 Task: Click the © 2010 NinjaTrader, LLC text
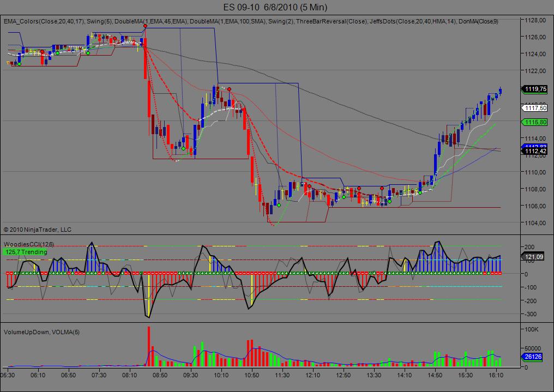pos(38,230)
